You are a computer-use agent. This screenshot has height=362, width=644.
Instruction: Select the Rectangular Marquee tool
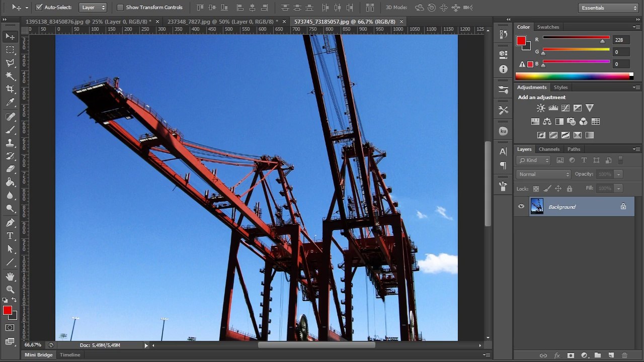(x=10, y=50)
